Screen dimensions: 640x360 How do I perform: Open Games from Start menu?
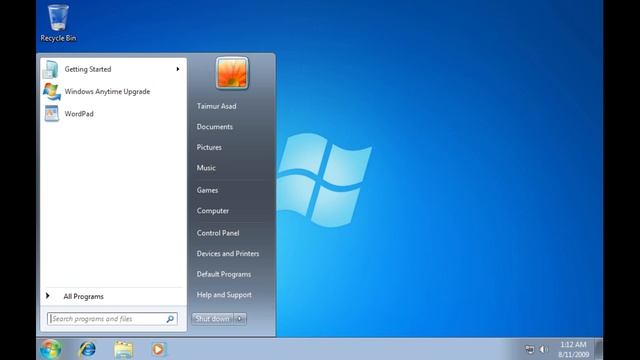207,190
